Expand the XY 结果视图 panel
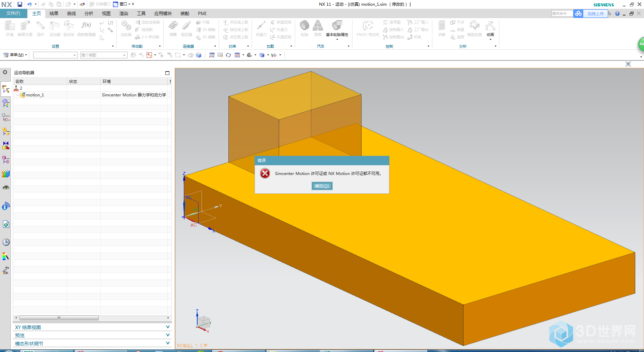The image size is (644, 352). point(92,327)
